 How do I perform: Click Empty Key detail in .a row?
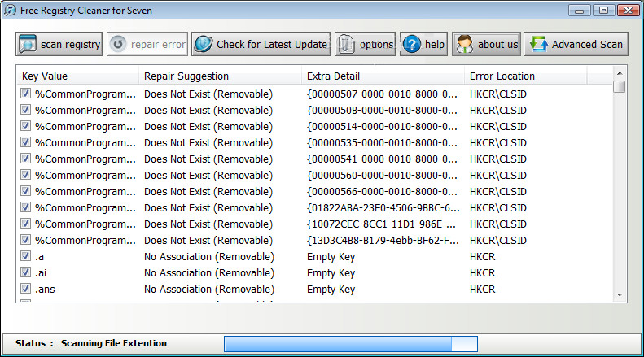pos(331,257)
